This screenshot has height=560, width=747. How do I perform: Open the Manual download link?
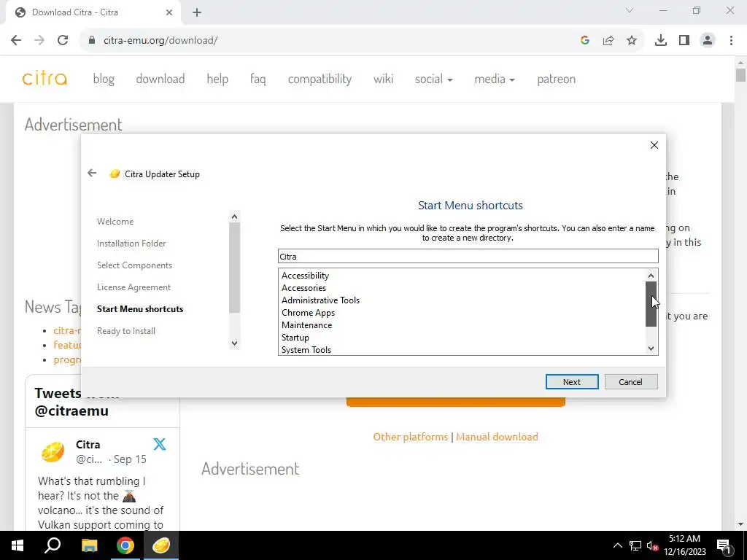(497, 437)
